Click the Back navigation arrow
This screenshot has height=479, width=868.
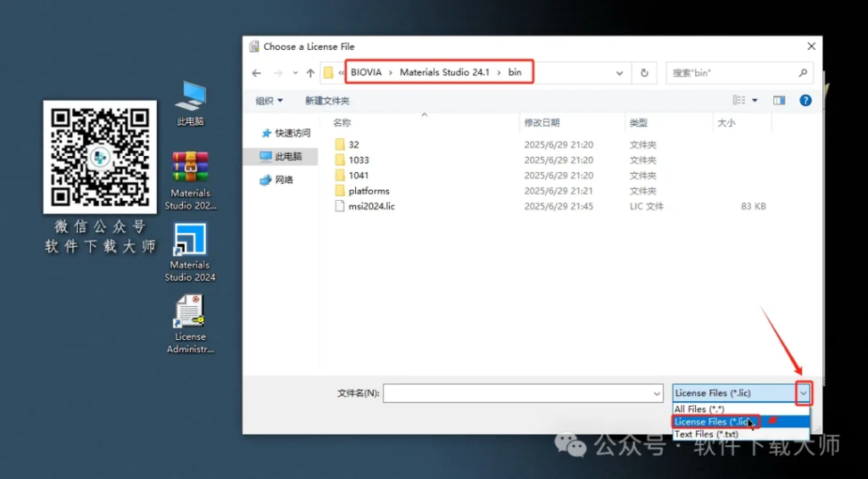[257, 73]
